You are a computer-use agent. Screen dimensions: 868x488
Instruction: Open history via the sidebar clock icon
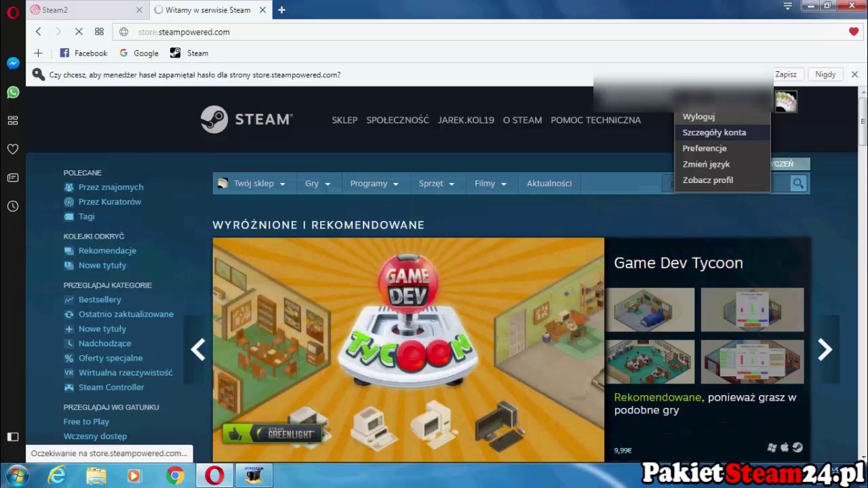(x=13, y=206)
